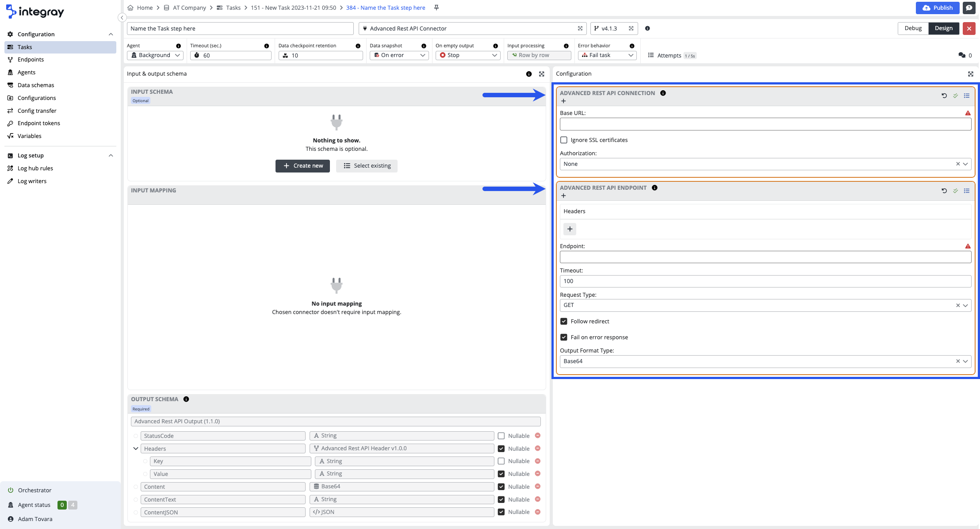Switch to the Debug tab

pyautogui.click(x=913, y=28)
